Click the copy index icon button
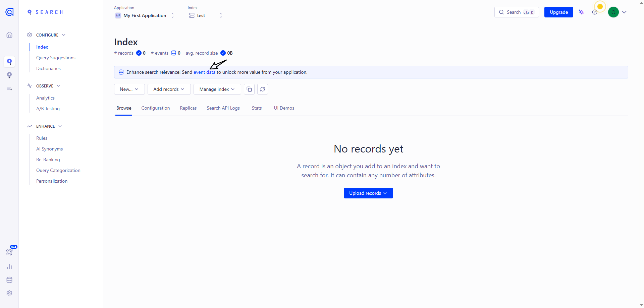644x308 pixels. click(x=249, y=89)
